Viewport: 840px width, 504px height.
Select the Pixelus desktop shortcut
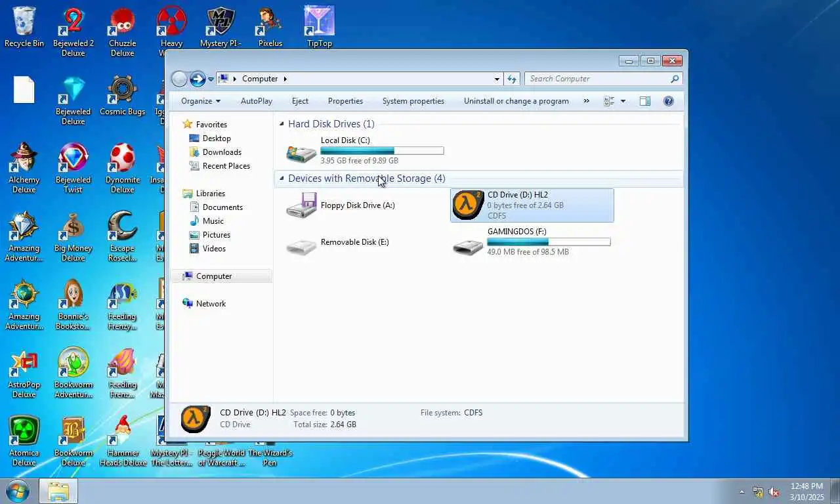(x=270, y=28)
